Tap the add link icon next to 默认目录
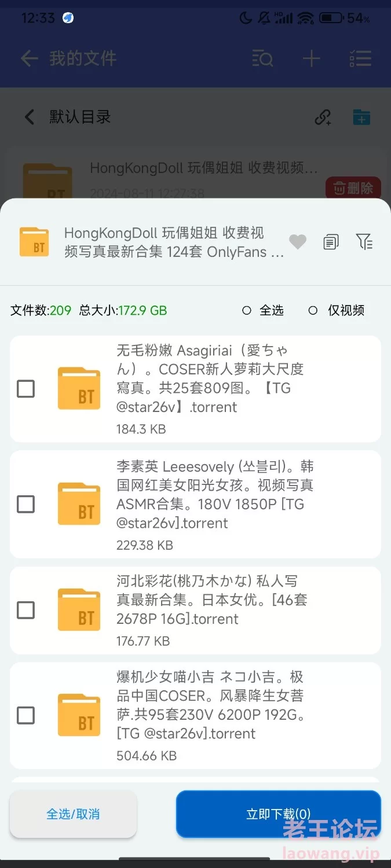Image resolution: width=391 pixels, height=868 pixels. pyautogui.click(x=323, y=117)
